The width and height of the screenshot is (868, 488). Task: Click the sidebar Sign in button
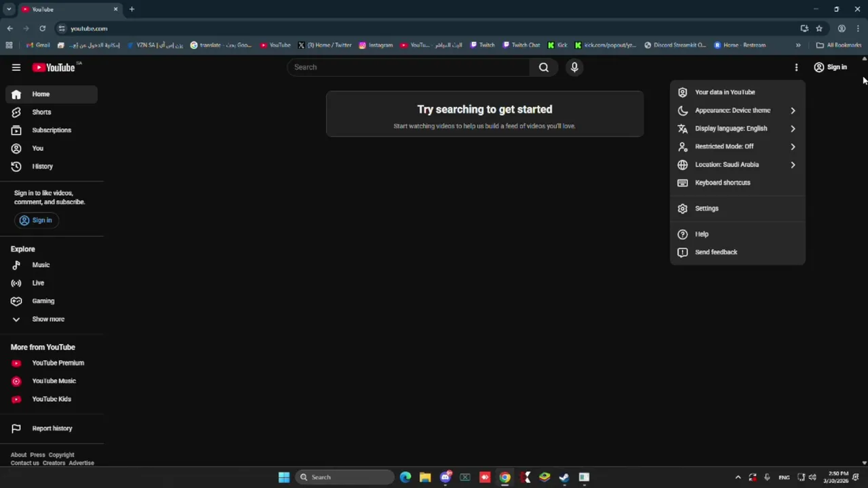pos(36,220)
